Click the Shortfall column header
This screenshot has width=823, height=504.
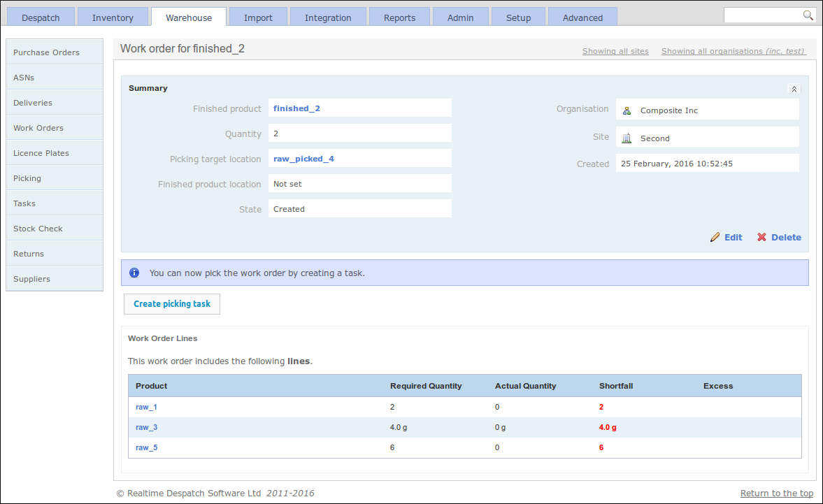coord(616,386)
